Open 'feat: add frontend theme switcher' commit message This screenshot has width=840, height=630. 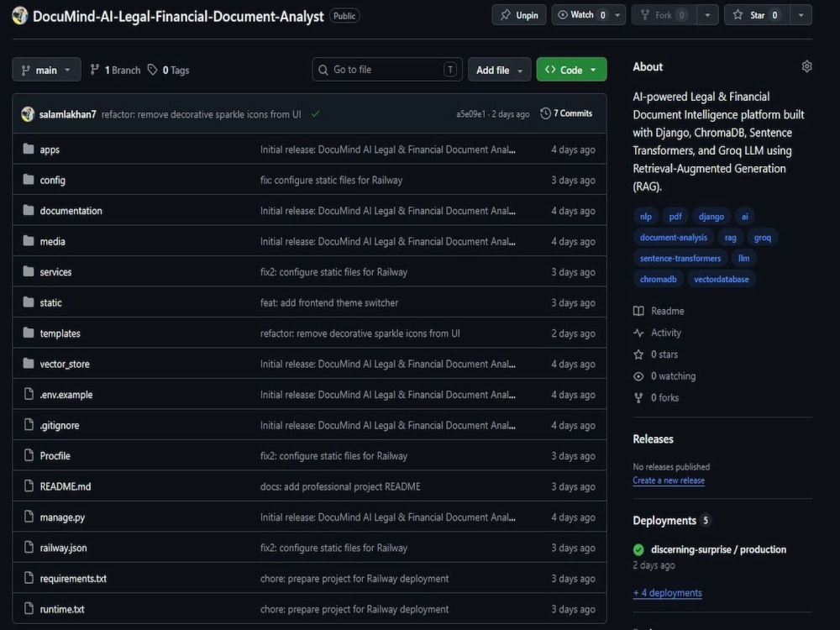coord(329,302)
